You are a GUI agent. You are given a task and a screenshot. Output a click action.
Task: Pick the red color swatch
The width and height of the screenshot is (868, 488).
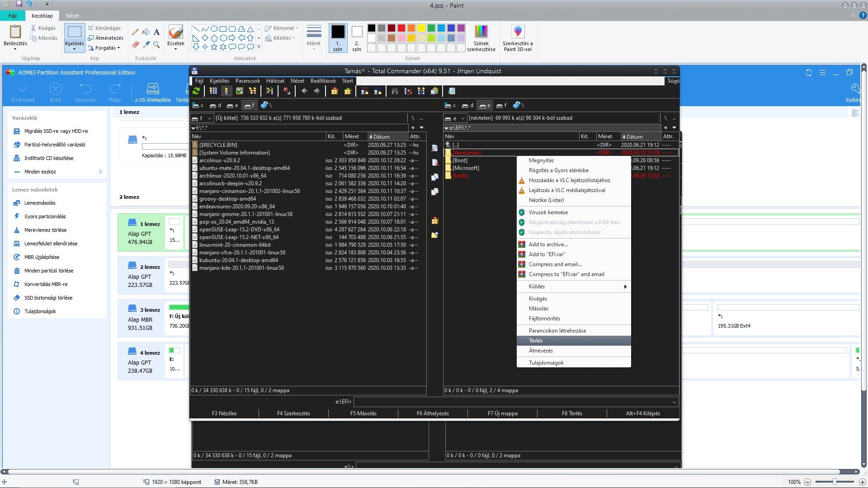coord(401,28)
